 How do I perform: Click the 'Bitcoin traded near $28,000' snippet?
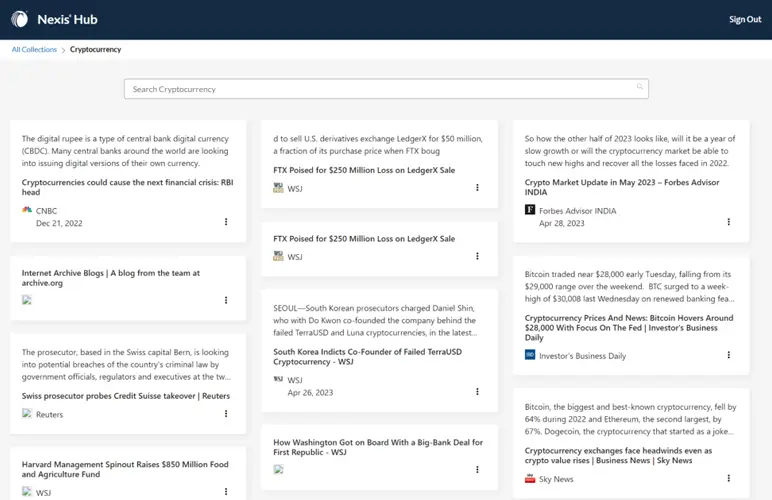(629, 286)
